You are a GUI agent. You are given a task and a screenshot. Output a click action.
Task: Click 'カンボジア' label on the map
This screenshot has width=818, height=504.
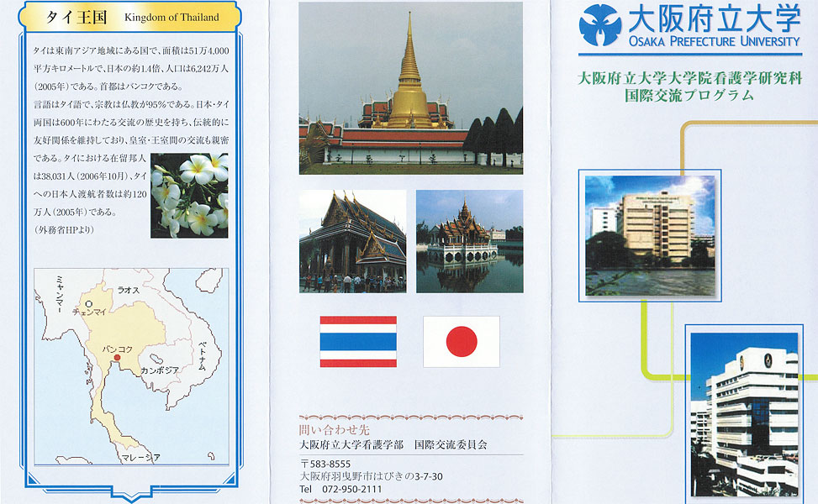coord(160,370)
